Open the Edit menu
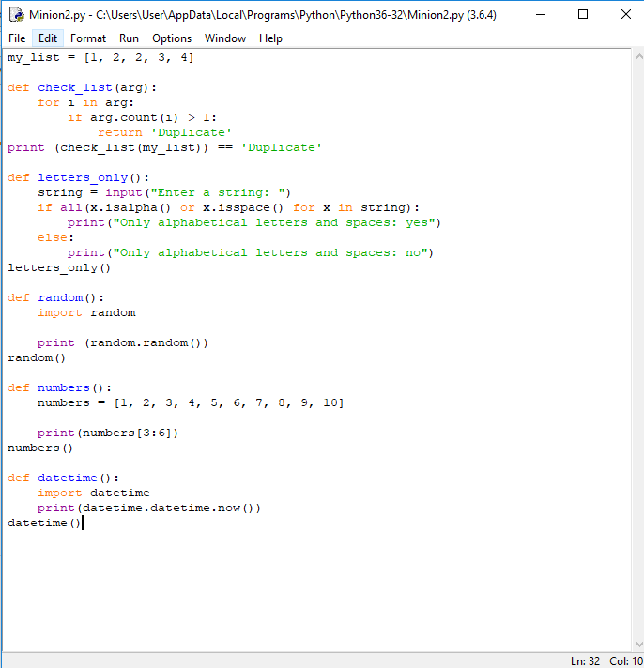 click(x=48, y=38)
